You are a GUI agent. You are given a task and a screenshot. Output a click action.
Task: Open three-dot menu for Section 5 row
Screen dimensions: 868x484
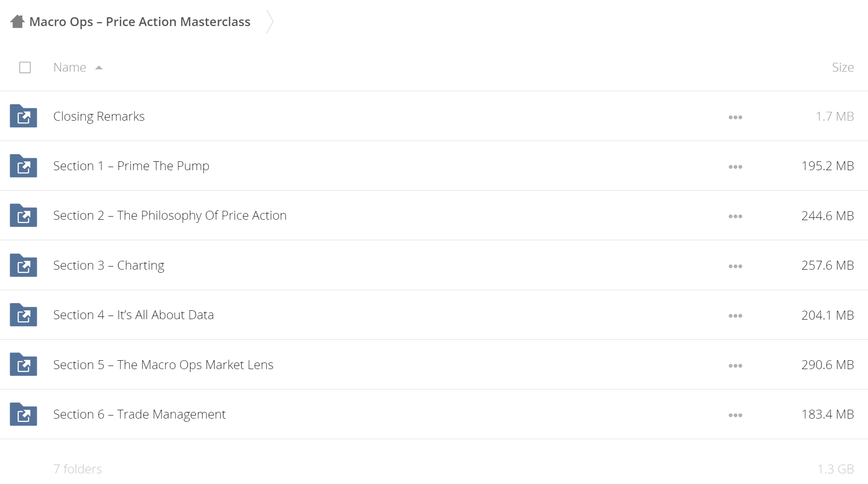click(735, 366)
